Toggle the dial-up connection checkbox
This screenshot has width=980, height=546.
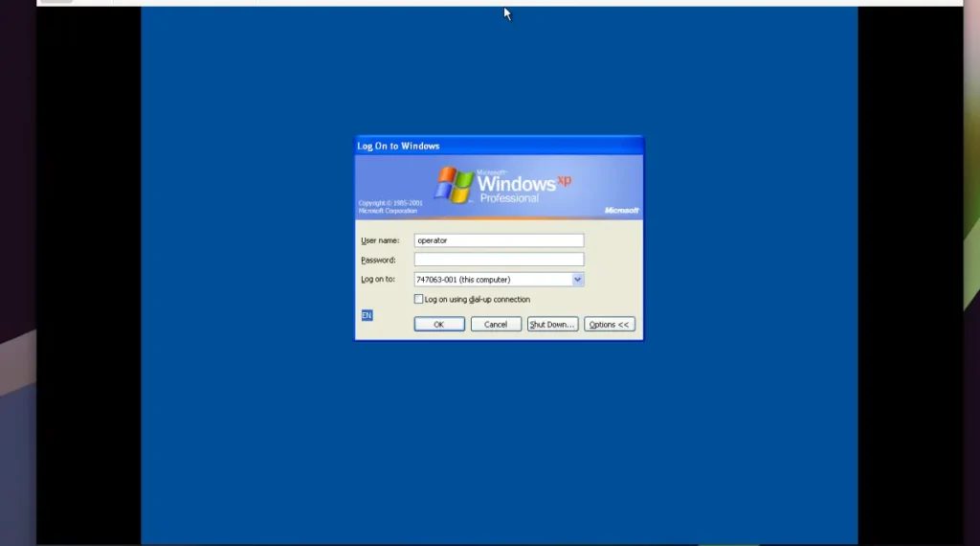[418, 299]
